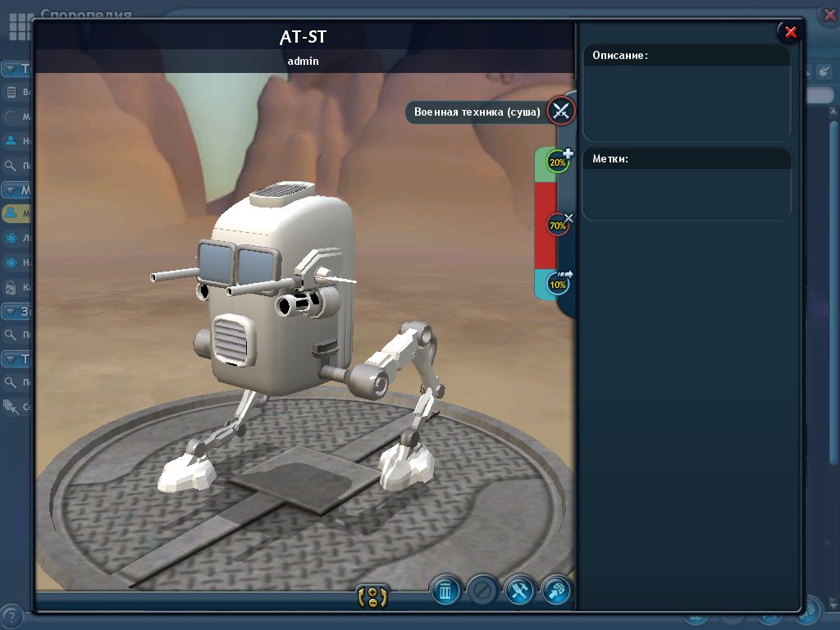Share creation using globe arrow icon
The height and width of the screenshot is (630, 840).
point(556,591)
